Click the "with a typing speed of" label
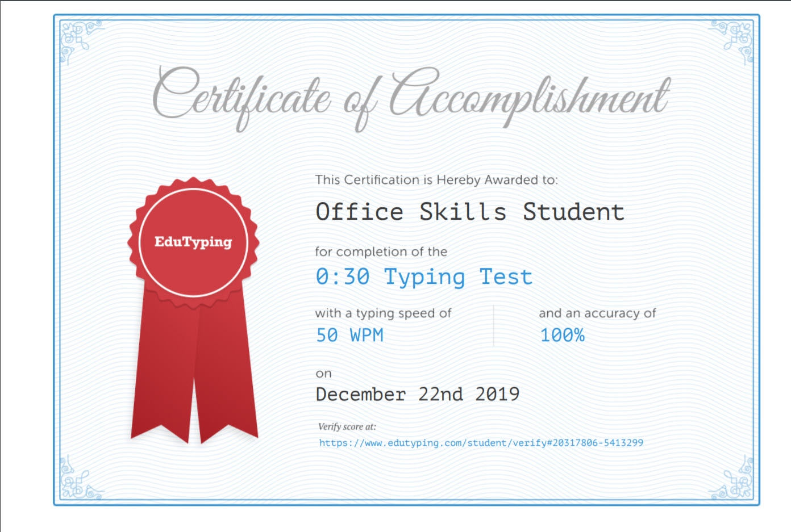791x532 pixels. point(383,313)
